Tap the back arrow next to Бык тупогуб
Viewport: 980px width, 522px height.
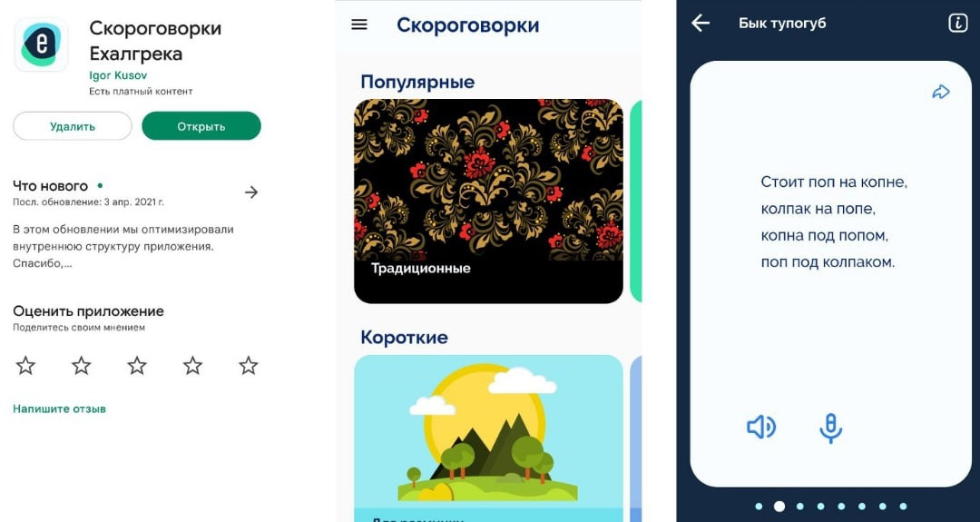(701, 23)
